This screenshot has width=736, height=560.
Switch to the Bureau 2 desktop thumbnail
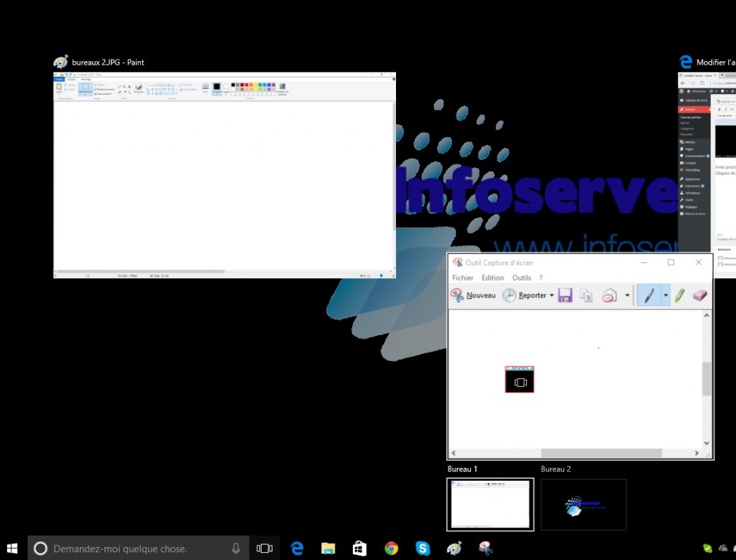584,505
